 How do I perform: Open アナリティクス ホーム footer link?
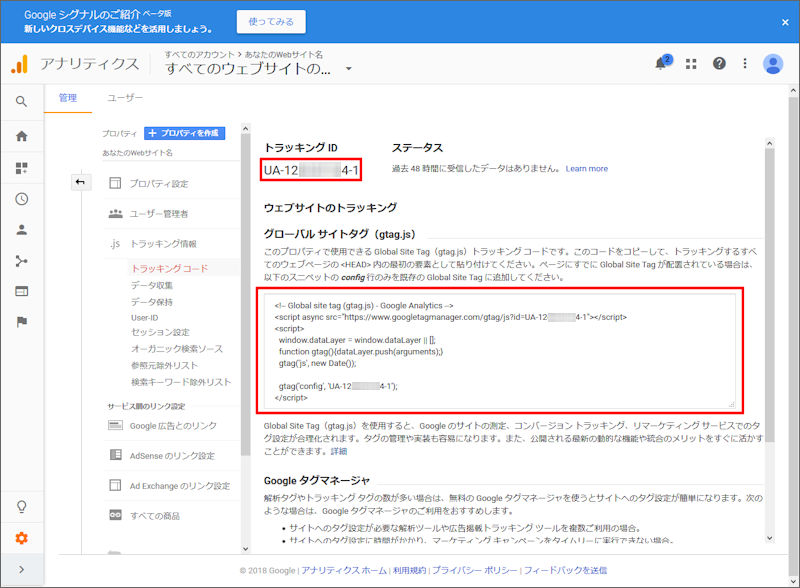[344, 570]
